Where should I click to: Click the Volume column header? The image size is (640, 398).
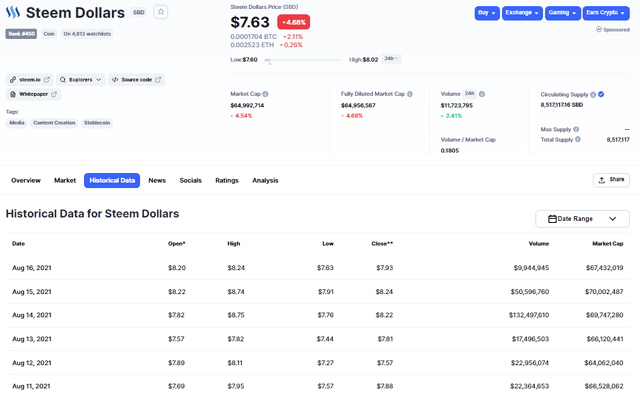tap(539, 244)
